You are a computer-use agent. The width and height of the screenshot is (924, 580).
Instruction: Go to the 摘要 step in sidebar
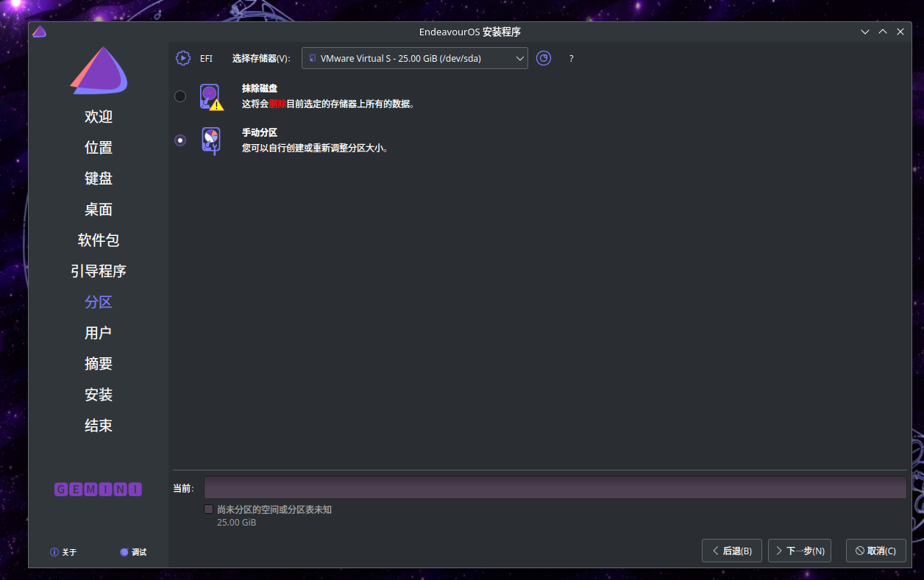[99, 364]
